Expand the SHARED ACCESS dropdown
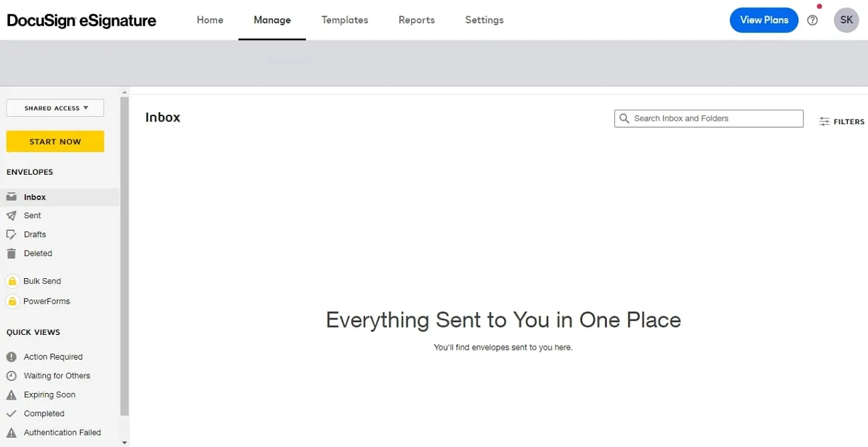 click(x=55, y=107)
